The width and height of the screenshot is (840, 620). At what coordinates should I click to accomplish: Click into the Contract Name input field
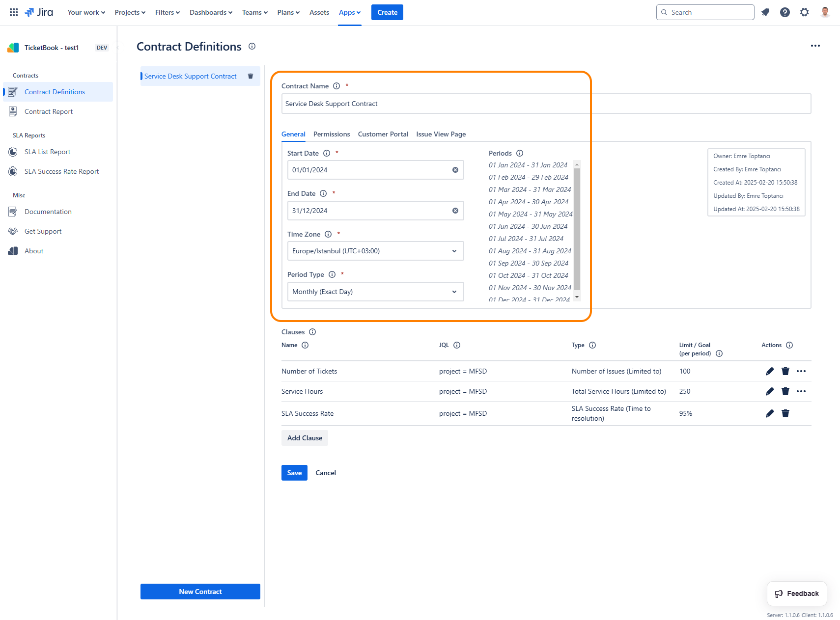(x=545, y=104)
